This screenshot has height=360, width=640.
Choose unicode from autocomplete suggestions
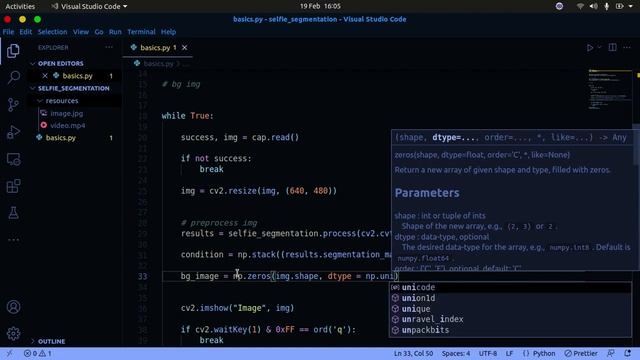(510, 287)
